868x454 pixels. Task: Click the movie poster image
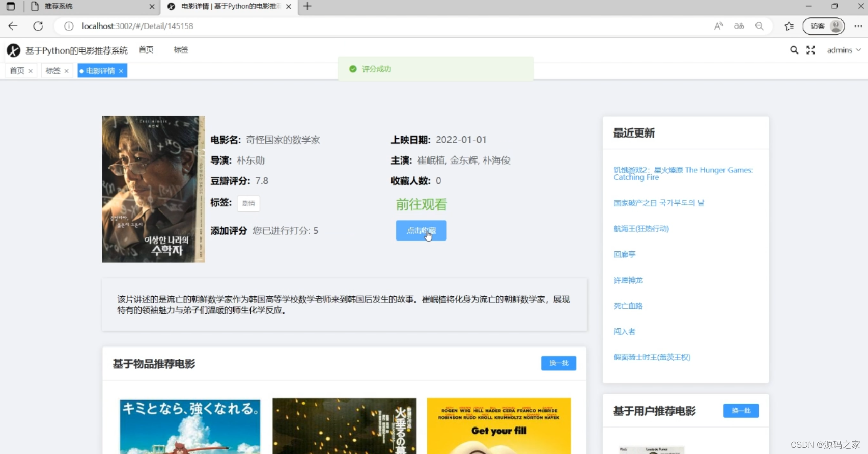153,189
